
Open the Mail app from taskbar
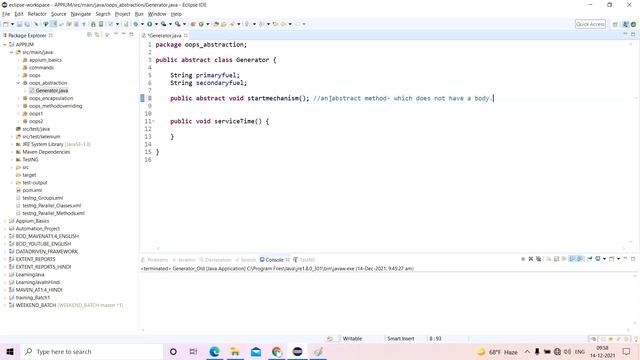[x=256, y=351]
